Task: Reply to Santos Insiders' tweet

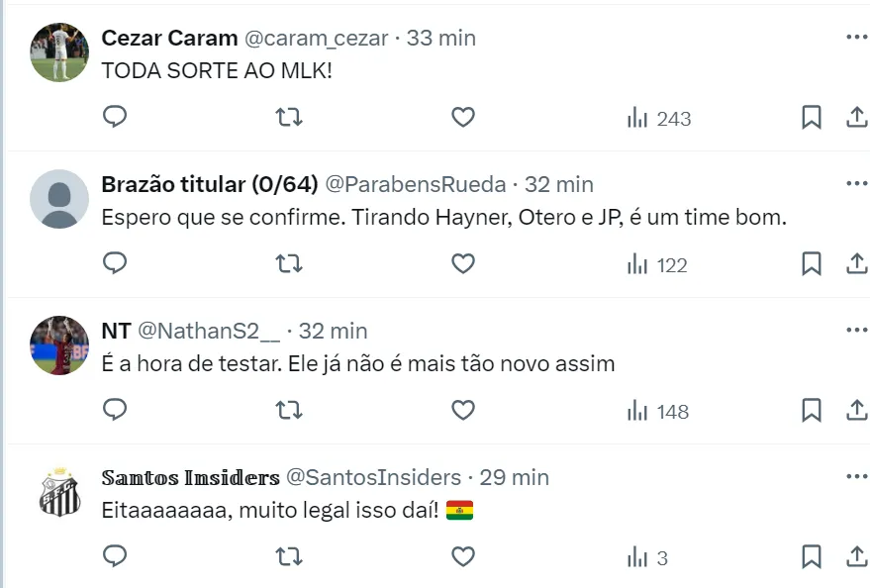Action: [116, 557]
